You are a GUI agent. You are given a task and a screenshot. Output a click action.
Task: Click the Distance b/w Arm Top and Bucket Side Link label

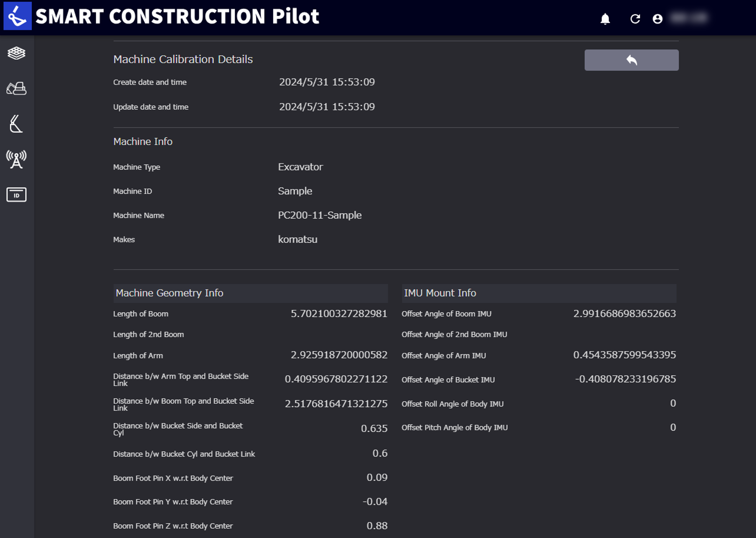coord(181,380)
